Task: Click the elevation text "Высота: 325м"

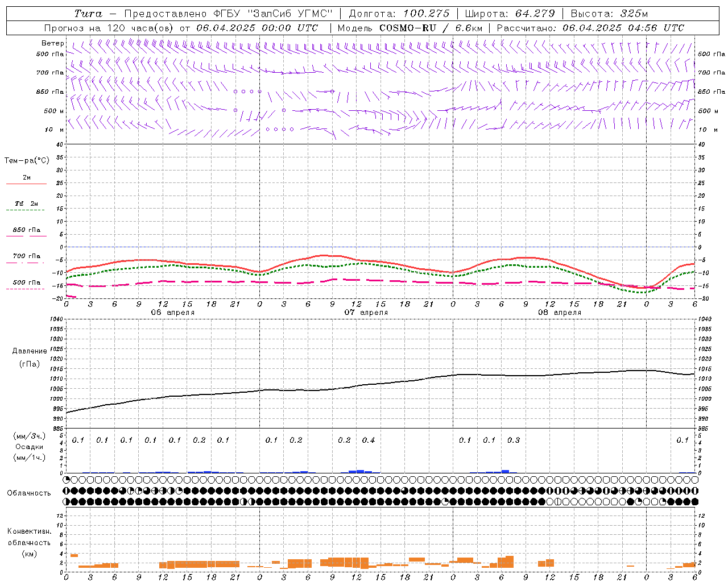Action: (609, 14)
